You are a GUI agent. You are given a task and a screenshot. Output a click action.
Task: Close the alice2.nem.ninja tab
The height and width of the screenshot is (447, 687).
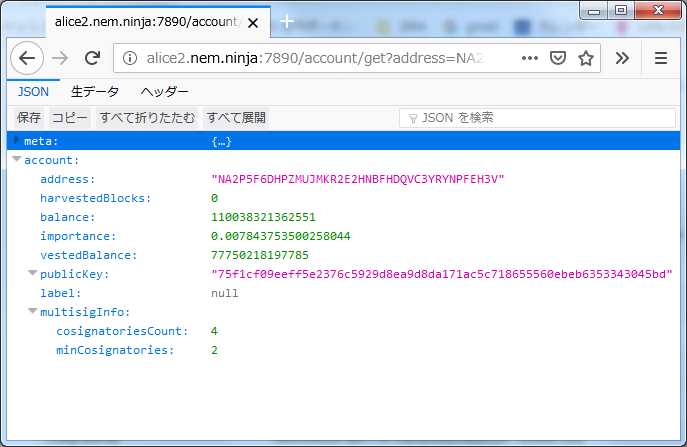click(253, 23)
